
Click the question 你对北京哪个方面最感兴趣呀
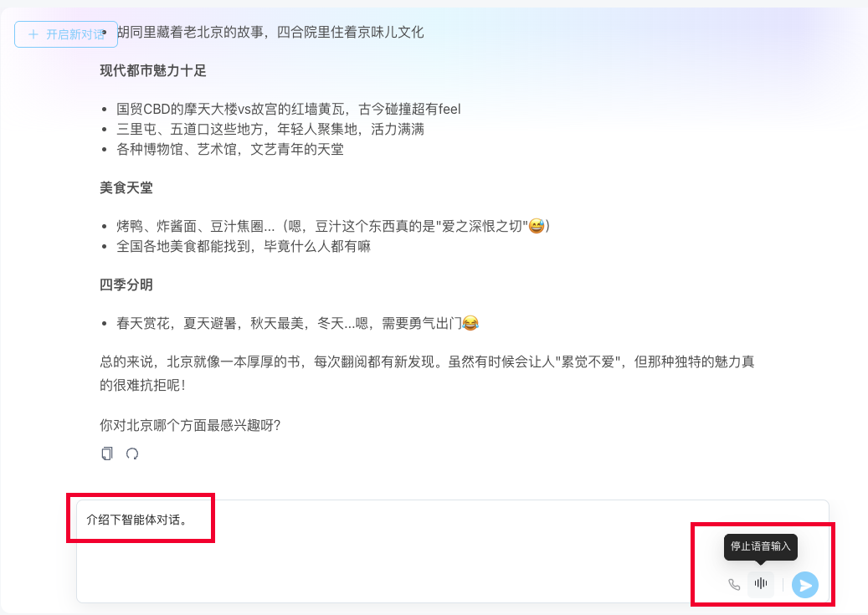point(190,425)
